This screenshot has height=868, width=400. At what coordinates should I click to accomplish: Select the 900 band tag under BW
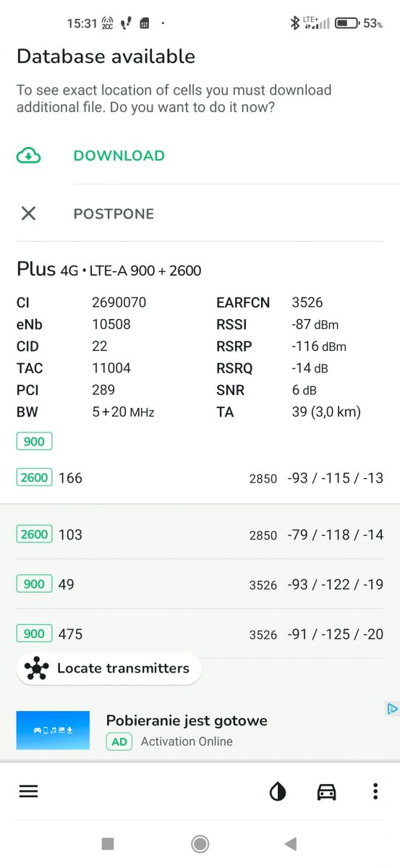pos(34,442)
